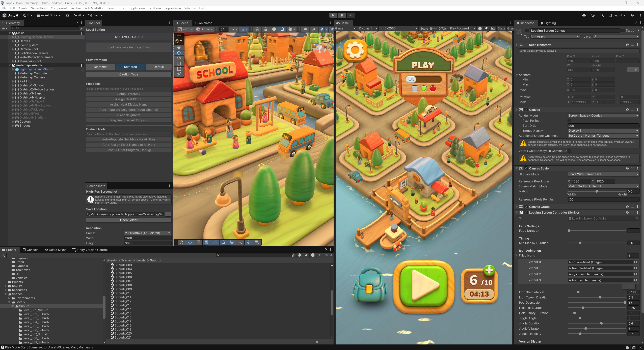Viewport: 644px width, 350px height.
Task: Select the Rect tool in Scene toolbar
Action: pos(179,69)
